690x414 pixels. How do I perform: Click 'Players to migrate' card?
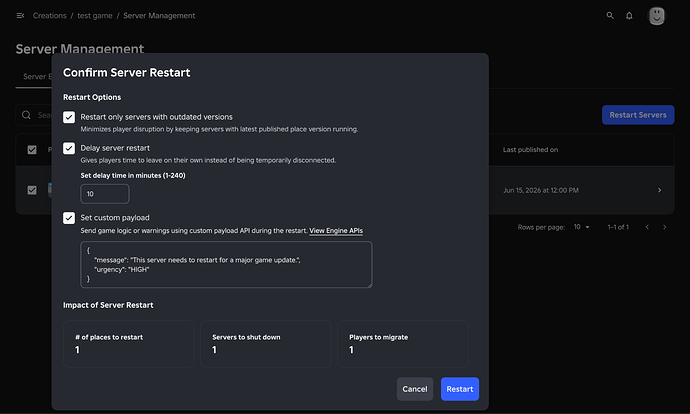403,344
